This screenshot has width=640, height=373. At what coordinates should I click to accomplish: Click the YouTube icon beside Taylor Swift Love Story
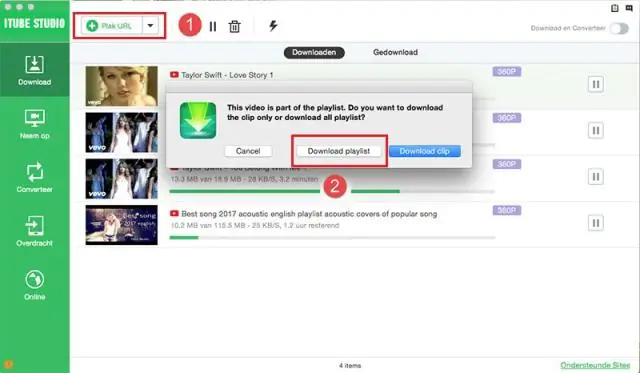[x=174, y=75]
